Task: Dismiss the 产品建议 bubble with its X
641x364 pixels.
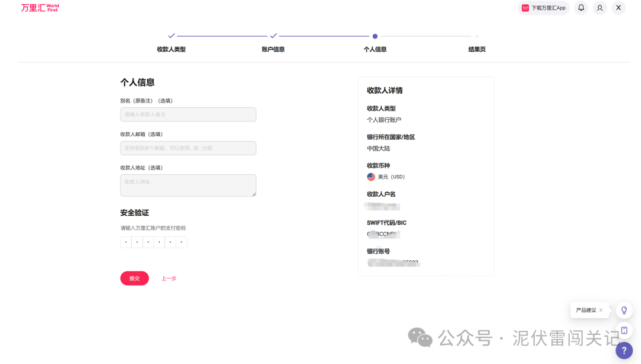Action: [x=600, y=310]
